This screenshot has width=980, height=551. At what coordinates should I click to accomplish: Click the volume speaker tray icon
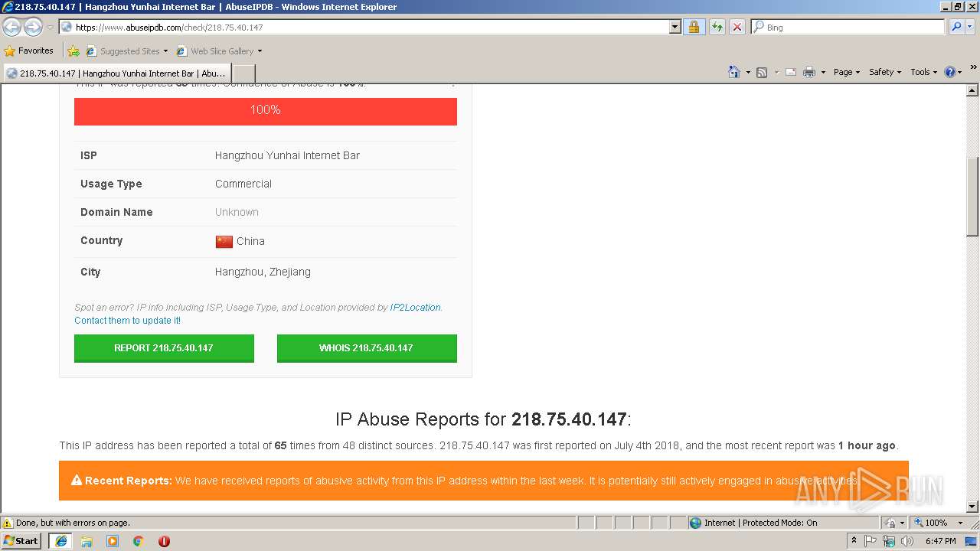[907, 541]
